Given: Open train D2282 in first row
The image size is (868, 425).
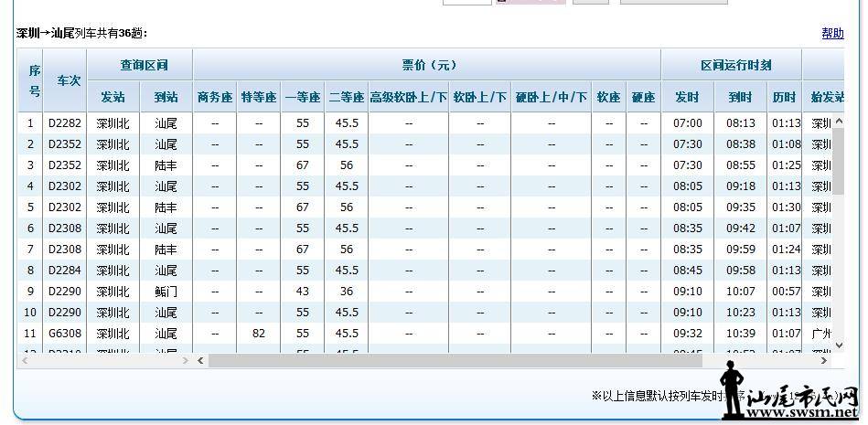Looking at the screenshot, I should (x=65, y=123).
